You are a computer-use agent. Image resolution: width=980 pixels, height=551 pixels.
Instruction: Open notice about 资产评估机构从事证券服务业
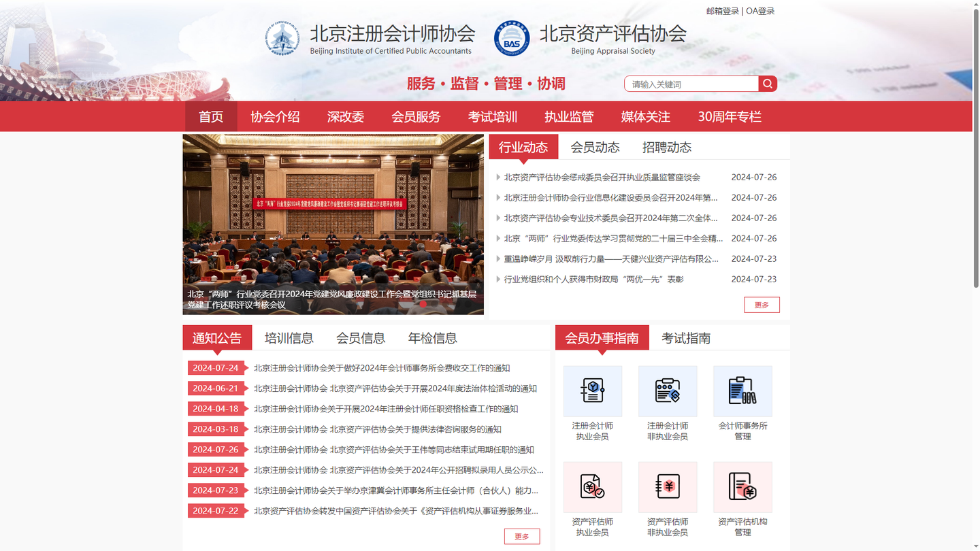tap(396, 511)
